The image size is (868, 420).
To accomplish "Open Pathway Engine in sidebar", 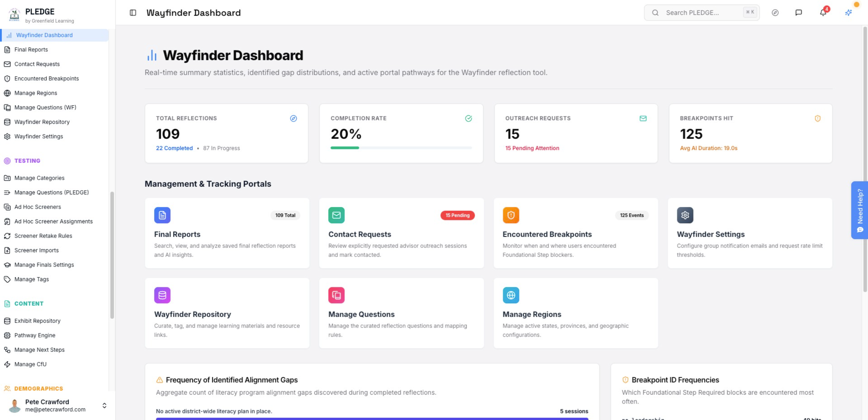I will 55,335.
